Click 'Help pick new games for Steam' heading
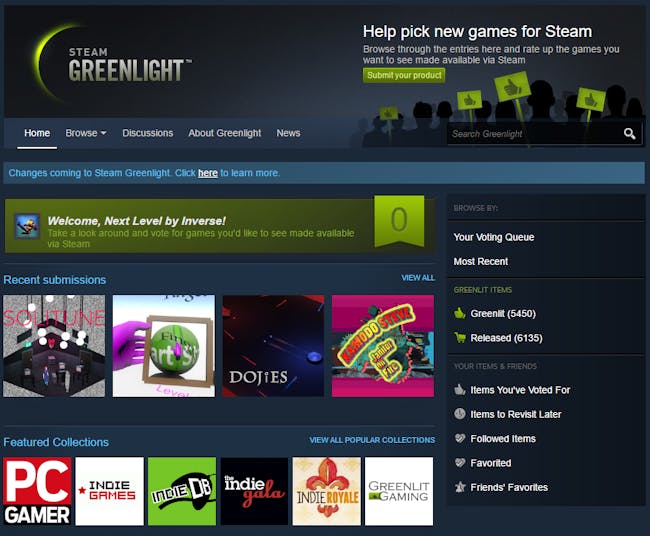The height and width of the screenshot is (536, 650). (478, 32)
